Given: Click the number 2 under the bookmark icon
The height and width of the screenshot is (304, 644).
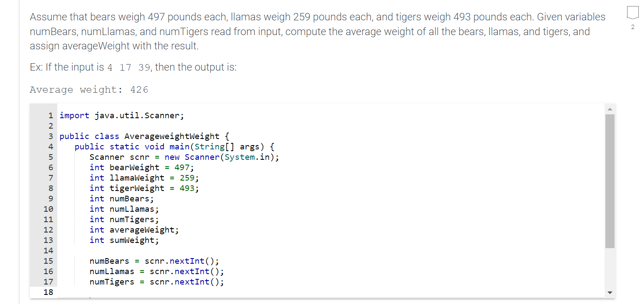Looking at the screenshot, I should [632, 27].
